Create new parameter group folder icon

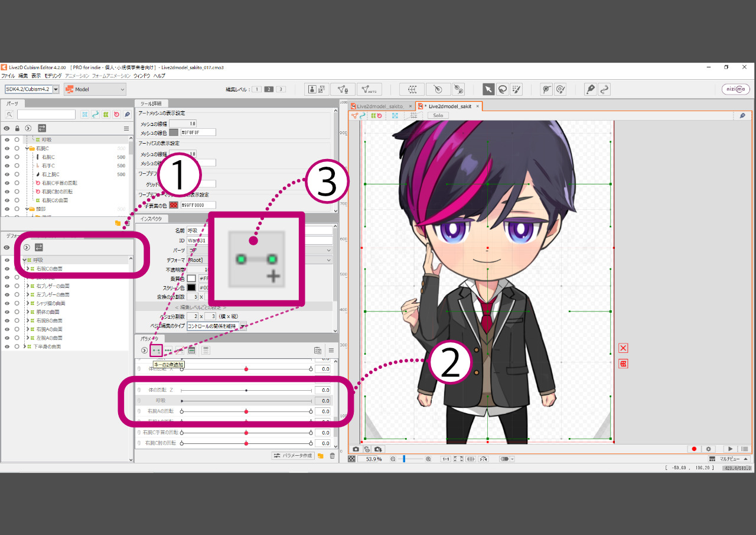click(x=321, y=456)
